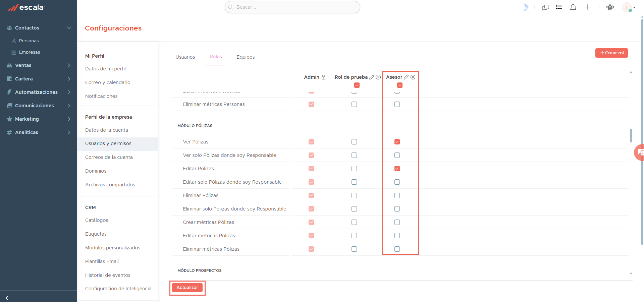Enable Eliminar Pólizas for Asesor
Image resolution: width=644 pixels, height=302 pixels.
(397, 195)
